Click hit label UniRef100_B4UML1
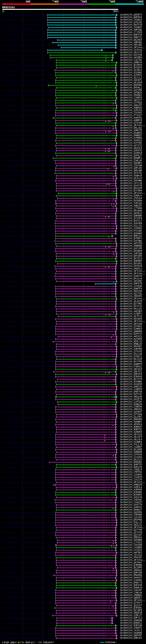146x644 pixels. (x=131, y=88)
